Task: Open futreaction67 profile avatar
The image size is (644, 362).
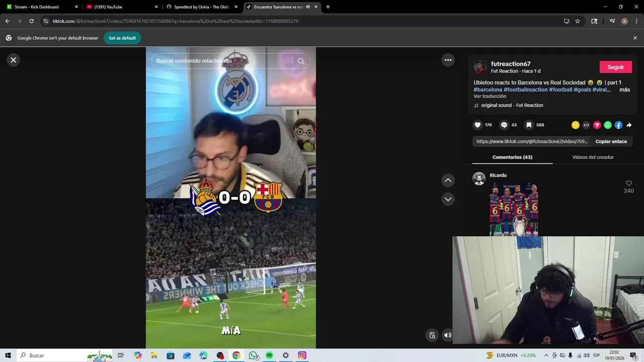Action: pyautogui.click(x=480, y=67)
